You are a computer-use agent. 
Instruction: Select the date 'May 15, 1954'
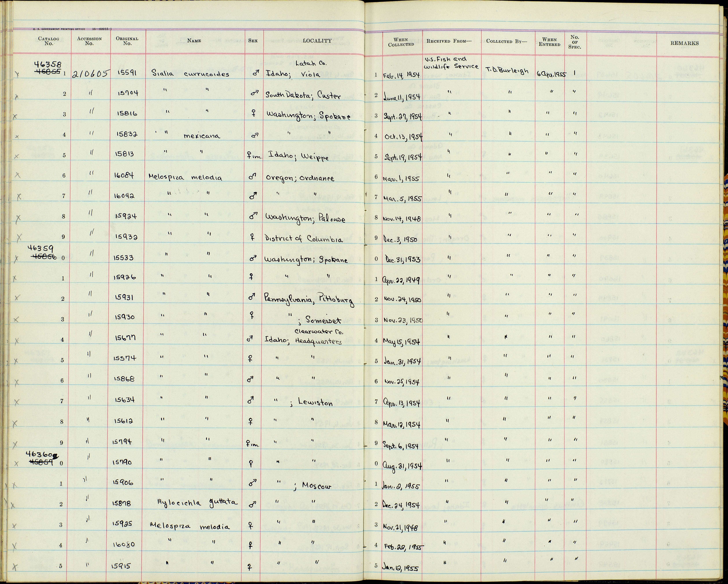(x=401, y=342)
